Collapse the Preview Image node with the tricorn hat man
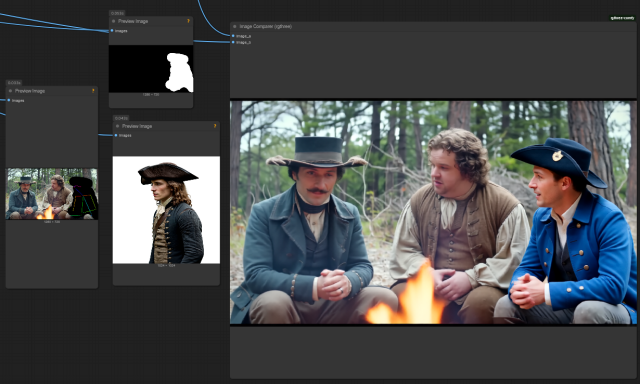Screen dimensions: 640x384 tap(118, 126)
